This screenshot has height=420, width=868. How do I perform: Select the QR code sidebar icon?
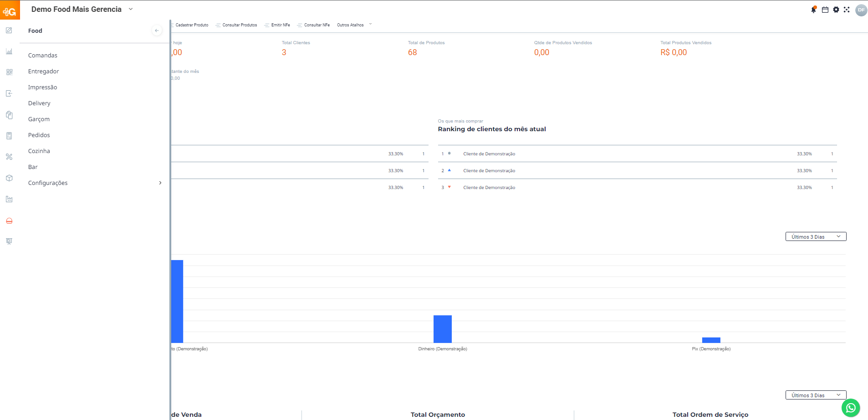[x=9, y=72]
